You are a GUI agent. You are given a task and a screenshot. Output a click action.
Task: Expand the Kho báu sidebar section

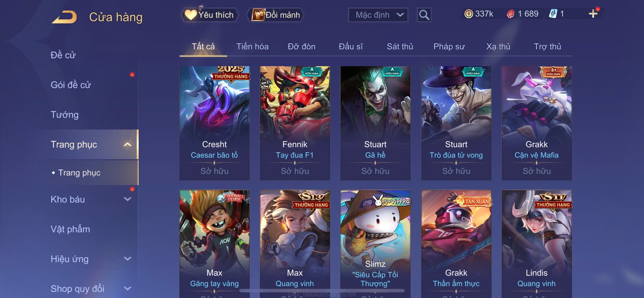click(127, 199)
